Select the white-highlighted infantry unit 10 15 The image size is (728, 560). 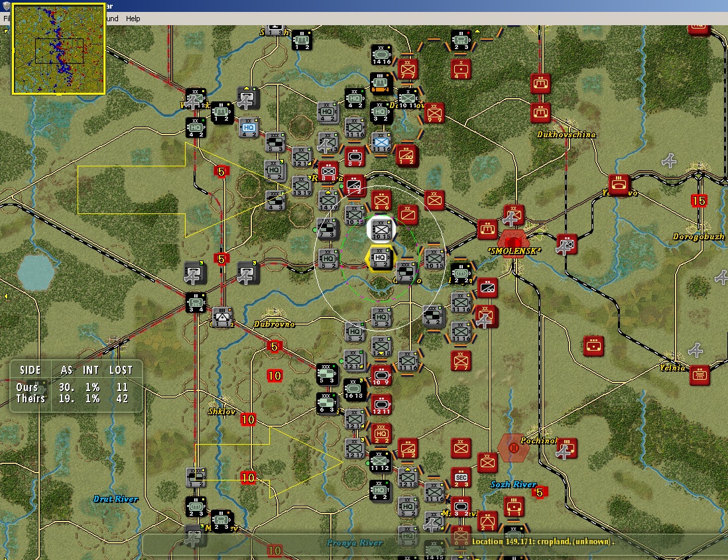(381, 229)
